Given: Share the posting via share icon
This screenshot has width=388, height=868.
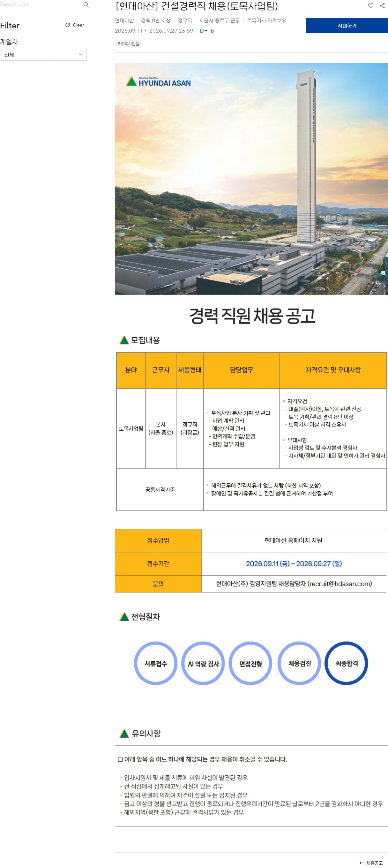Looking at the screenshot, I should click(382, 6).
